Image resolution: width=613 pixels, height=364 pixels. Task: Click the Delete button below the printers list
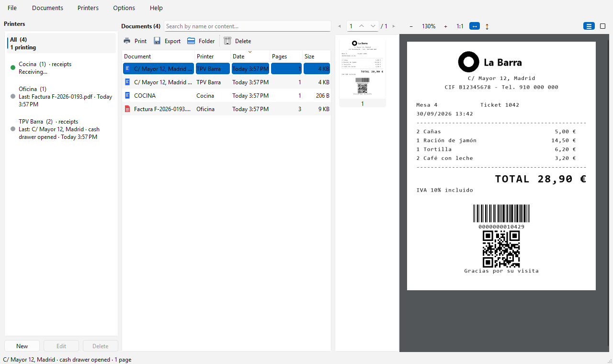click(101, 346)
